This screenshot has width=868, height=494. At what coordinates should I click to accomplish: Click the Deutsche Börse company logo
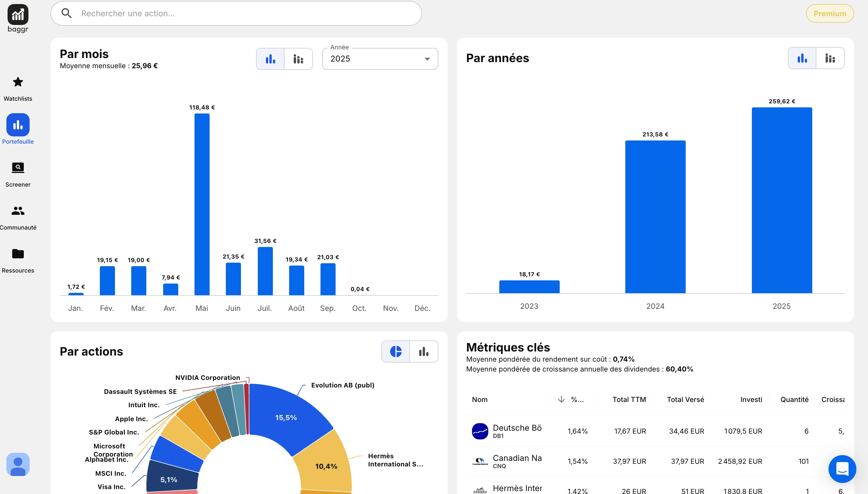tap(480, 431)
